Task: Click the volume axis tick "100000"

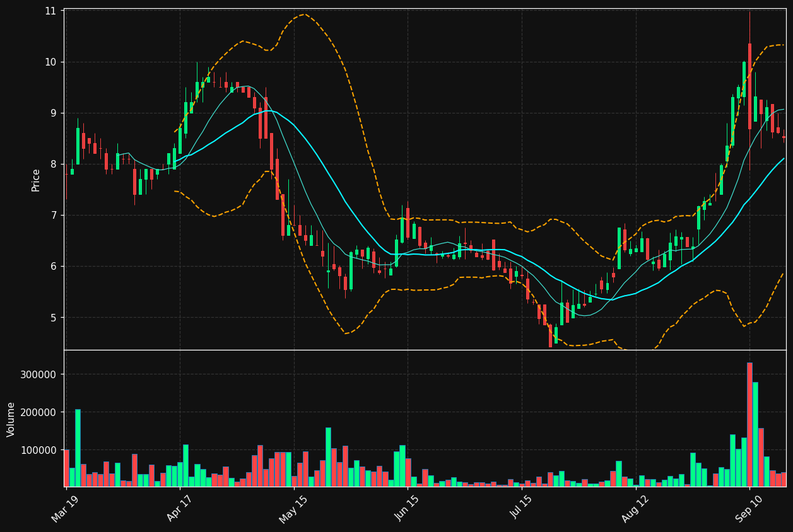Action: click(x=39, y=450)
